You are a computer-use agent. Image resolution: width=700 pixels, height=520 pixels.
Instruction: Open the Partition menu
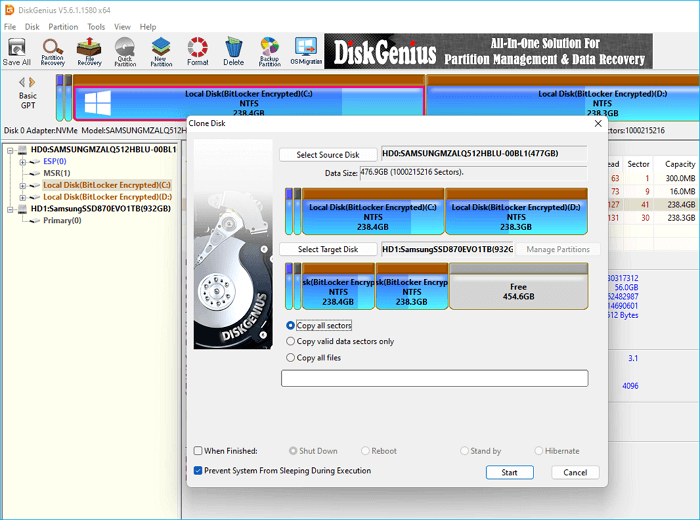(63, 27)
